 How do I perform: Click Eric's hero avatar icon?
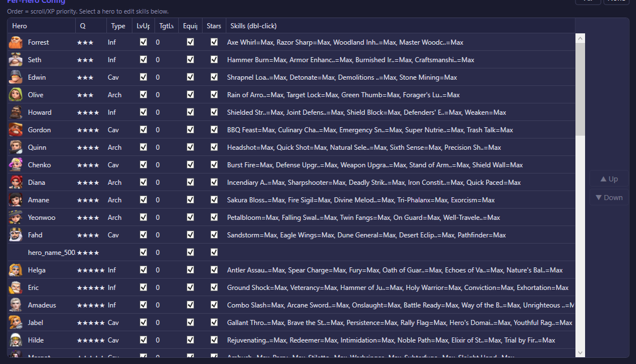[16, 287]
